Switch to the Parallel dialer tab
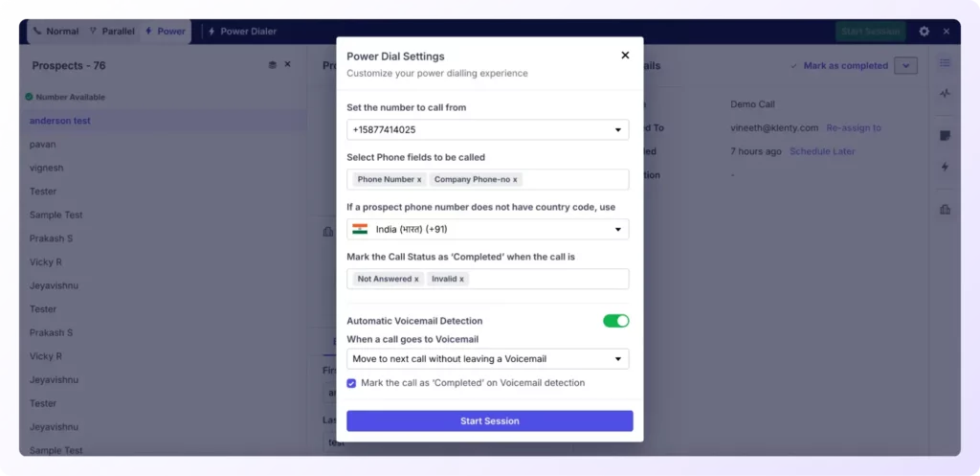This screenshot has width=980, height=476. [x=113, y=32]
